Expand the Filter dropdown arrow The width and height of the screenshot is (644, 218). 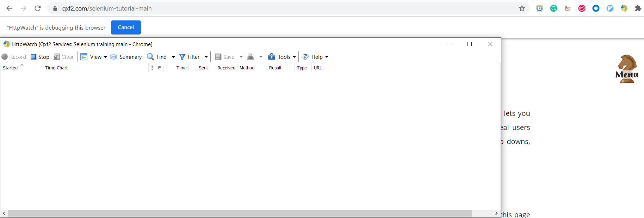[206, 57]
